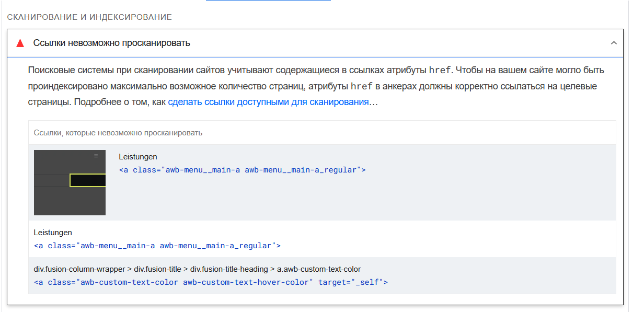Click the "Ссылки невозможно просканировать" audit title
Viewport: 644px width, 312px height.
pos(111,43)
